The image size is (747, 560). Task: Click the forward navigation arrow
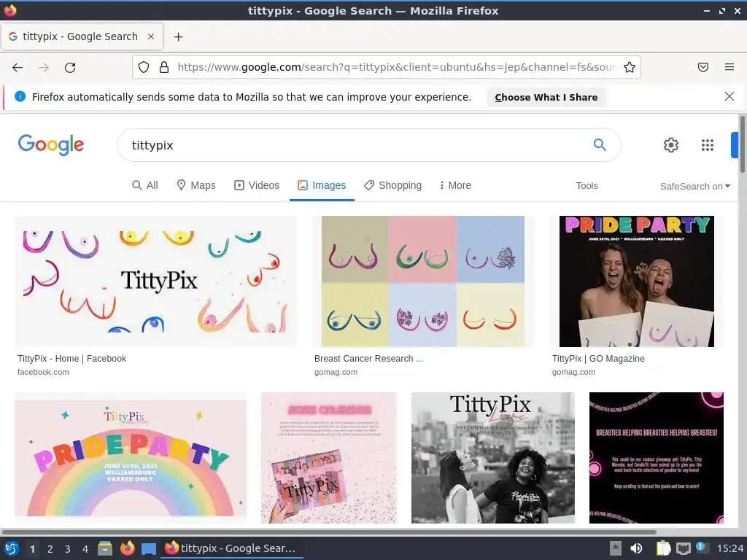pyautogui.click(x=44, y=68)
